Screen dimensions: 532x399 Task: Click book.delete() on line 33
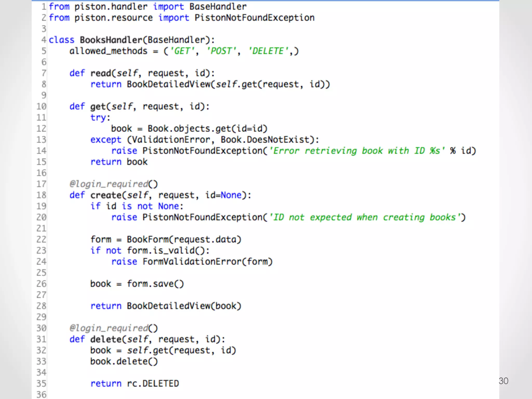pyautogui.click(x=124, y=362)
